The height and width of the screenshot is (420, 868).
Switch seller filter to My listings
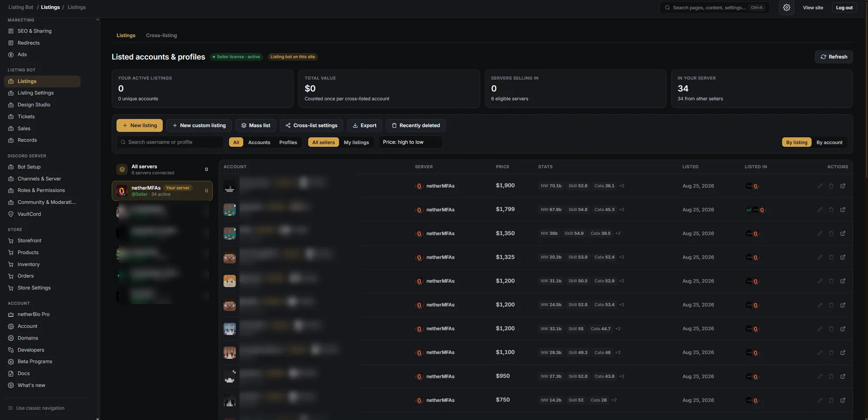(x=356, y=142)
